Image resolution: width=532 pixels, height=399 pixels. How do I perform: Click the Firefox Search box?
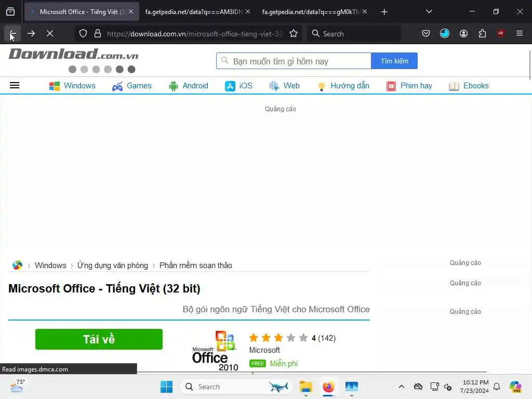[x=353, y=34]
